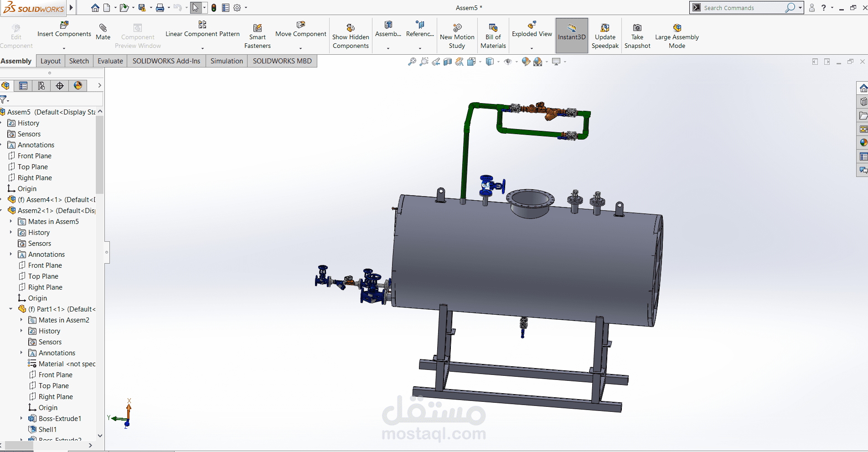Viewport: 868px width, 452px height.
Task: Switch to the Layout tab
Action: tap(50, 61)
